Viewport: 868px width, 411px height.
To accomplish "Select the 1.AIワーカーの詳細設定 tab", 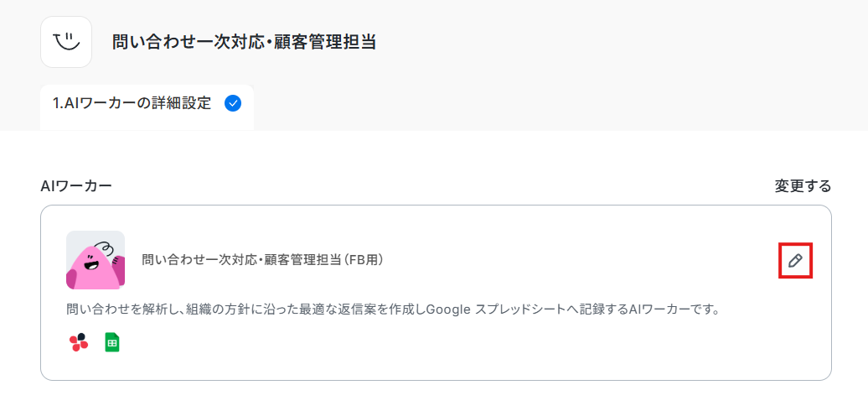I will coord(147,107).
